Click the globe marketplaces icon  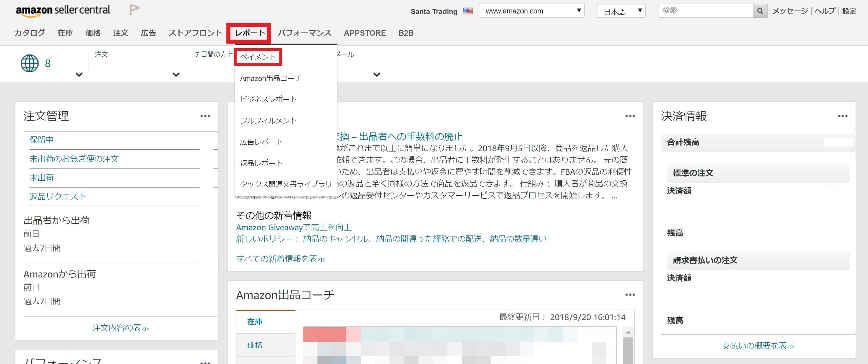point(30,63)
